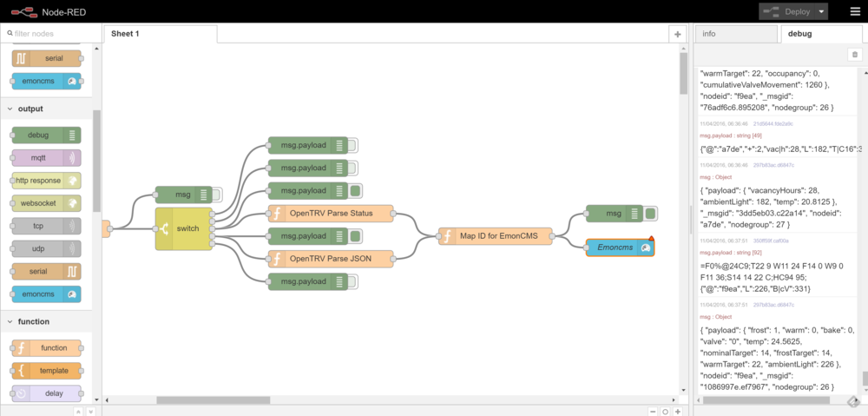Select the Emoncms output node on canvas

(620, 248)
